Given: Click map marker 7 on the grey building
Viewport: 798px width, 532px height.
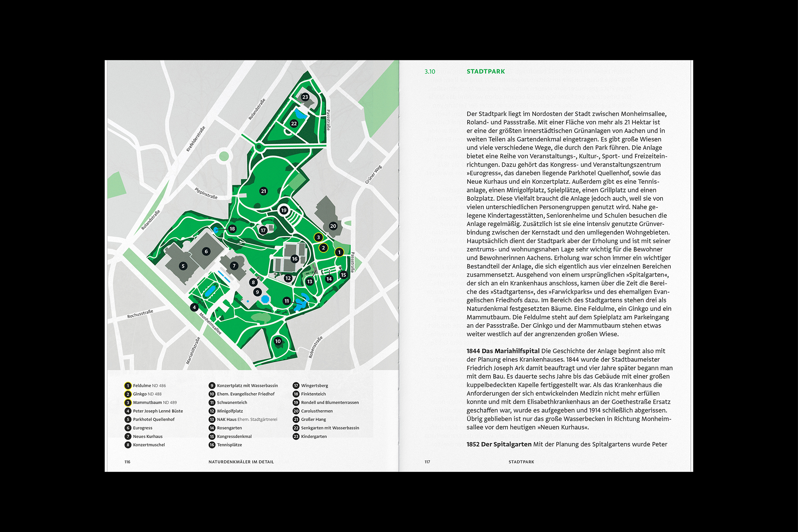Looking at the screenshot, I should click(234, 266).
